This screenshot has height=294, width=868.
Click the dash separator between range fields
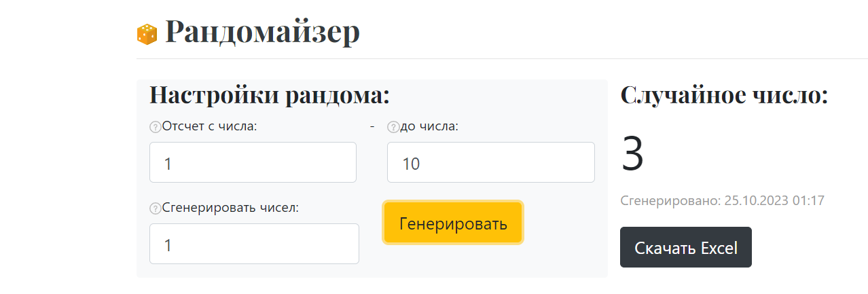(x=372, y=126)
